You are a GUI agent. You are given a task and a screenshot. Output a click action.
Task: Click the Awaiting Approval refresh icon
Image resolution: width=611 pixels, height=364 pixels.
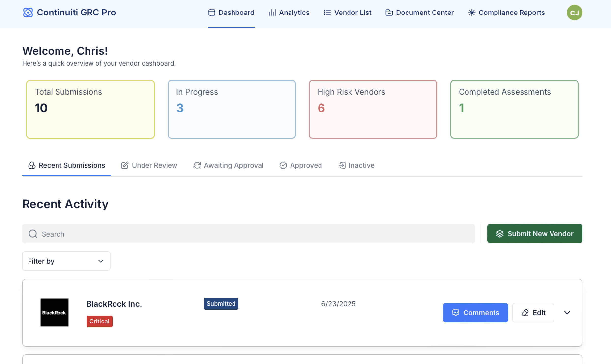[x=197, y=165]
